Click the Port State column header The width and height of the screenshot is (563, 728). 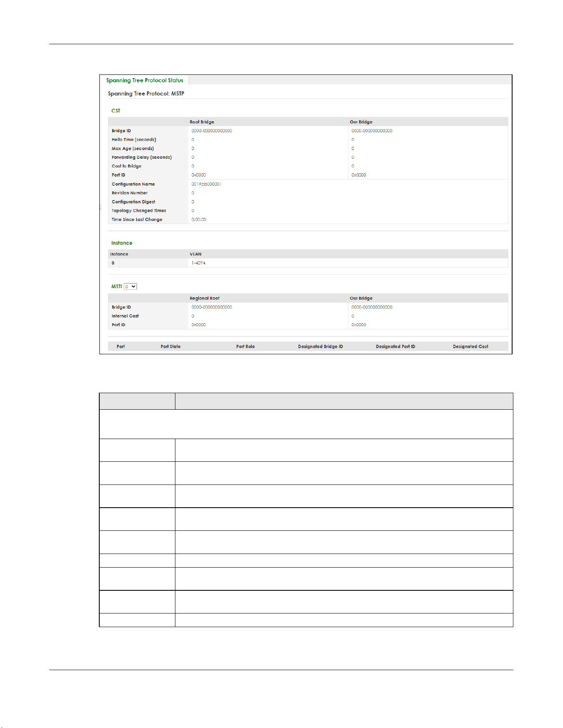(x=170, y=347)
